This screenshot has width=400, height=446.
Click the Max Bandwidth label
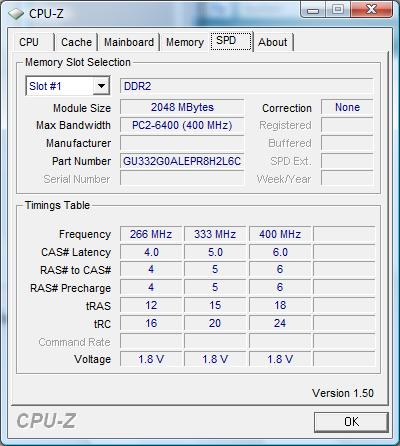click(73, 125)
